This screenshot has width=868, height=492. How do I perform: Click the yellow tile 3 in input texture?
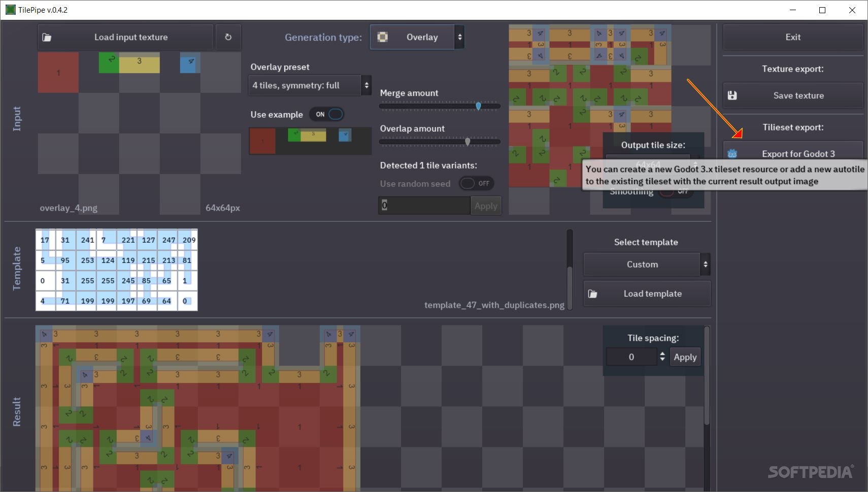140,63
